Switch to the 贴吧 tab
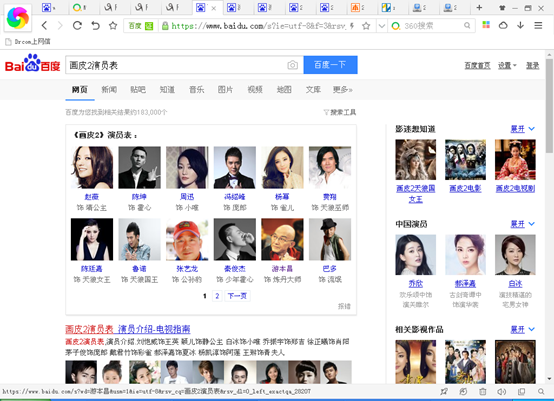Screen dimensions: 554x401 click(x=138, y=90)
